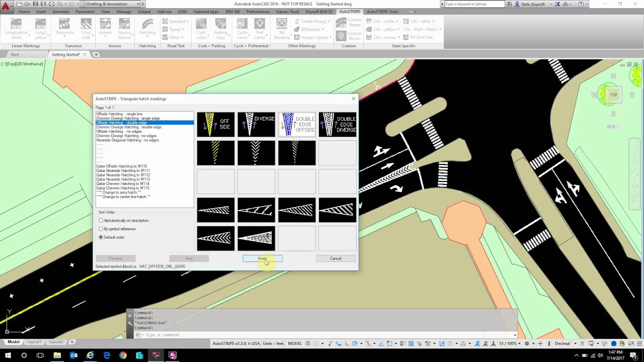Viewport: 644px width, 362px height.
Task: Select the DOUBLE EDGE DIVERGE thumbnail
Action: [338, 125]
